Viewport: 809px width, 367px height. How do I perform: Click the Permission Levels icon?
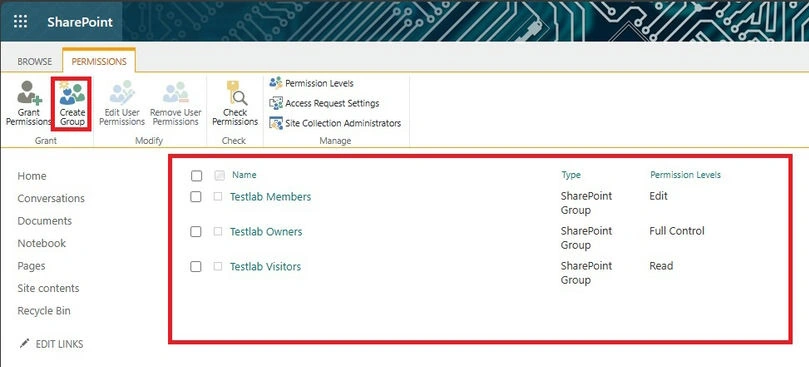click(276, 83)
